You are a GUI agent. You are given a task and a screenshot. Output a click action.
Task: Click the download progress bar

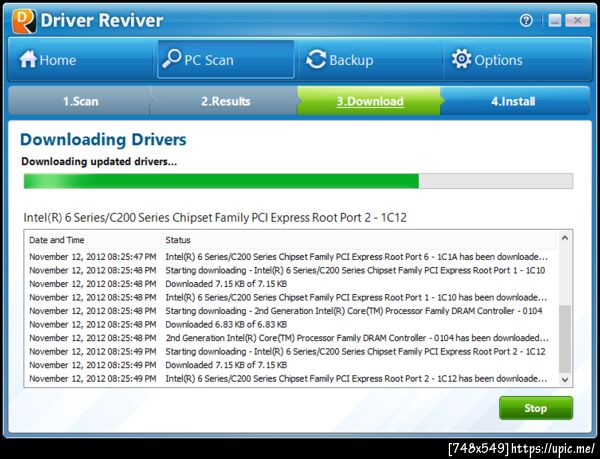coord(298,181)
